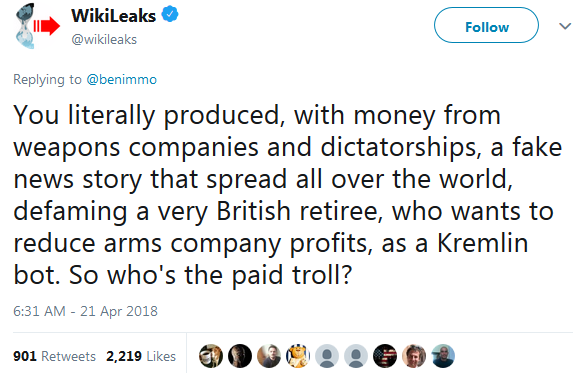Open the WikiLeaks display name link
This screenshot has height=373, width=580.
tap(114, 16)
